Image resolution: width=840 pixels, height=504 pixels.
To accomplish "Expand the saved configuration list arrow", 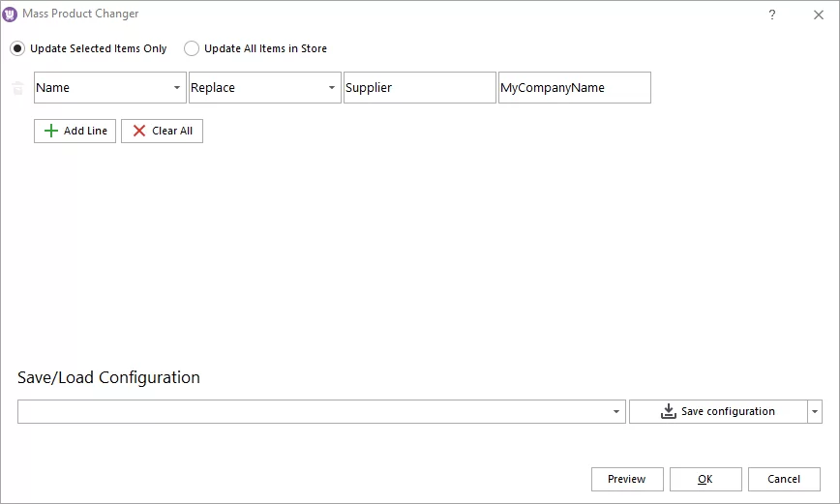I will click(616, 412).
